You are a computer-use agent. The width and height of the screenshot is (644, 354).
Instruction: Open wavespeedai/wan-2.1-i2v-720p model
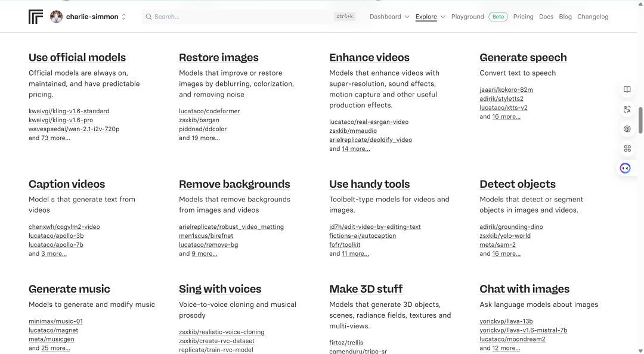pos(74,129)
